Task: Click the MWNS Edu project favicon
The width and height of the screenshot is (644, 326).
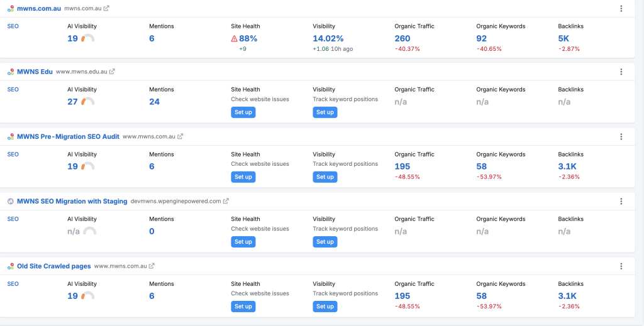Action: click(10, 72)
